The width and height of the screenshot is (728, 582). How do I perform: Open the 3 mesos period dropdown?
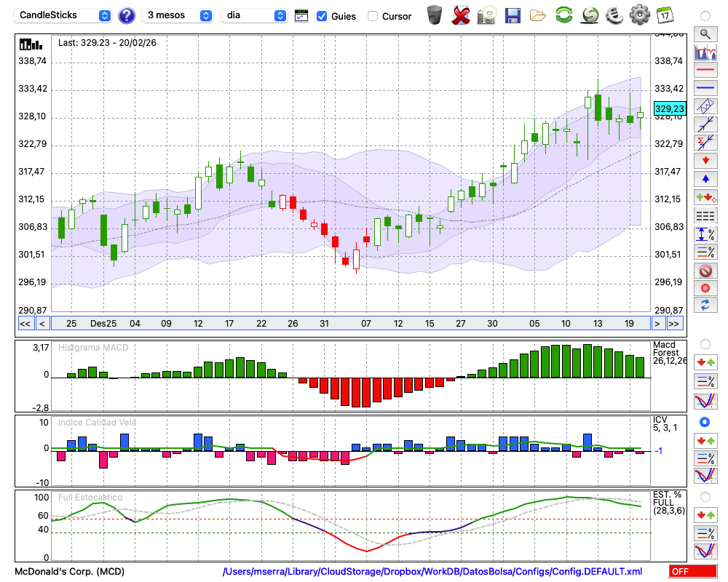coord(178,15)
